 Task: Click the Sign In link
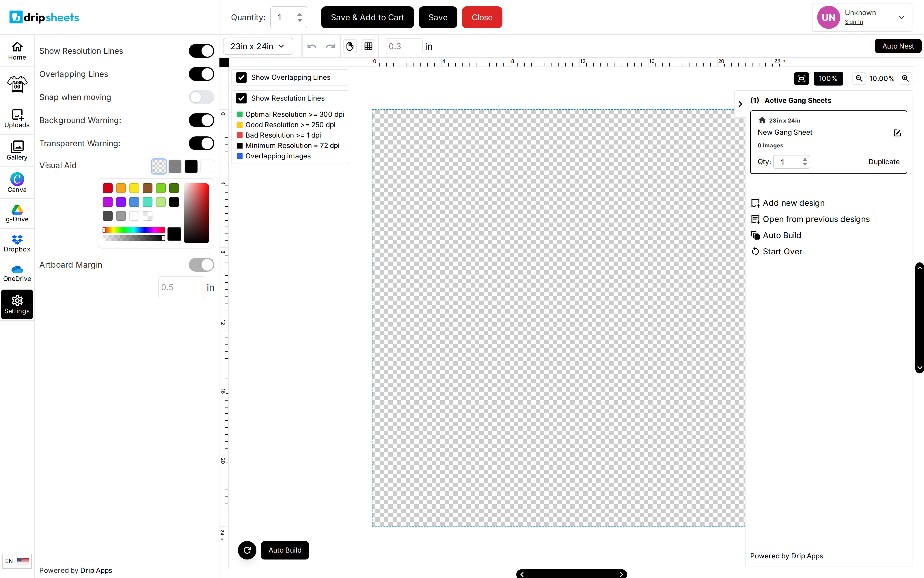coord(854,22)
